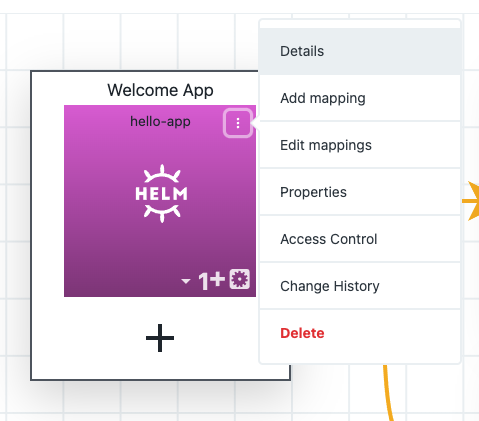Add a component with the plus icon

160,338
